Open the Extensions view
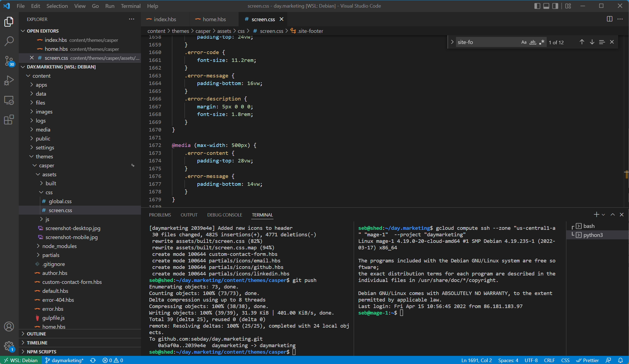Screen dimensions: 629x364 [9, 120]
